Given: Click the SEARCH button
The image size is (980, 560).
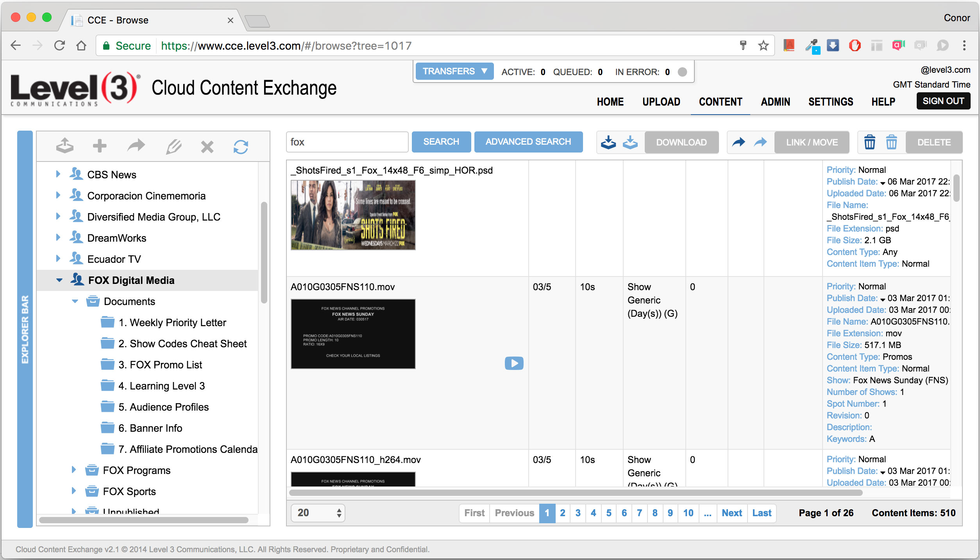Looking at the screenshot, I should (x=441, y=142).
